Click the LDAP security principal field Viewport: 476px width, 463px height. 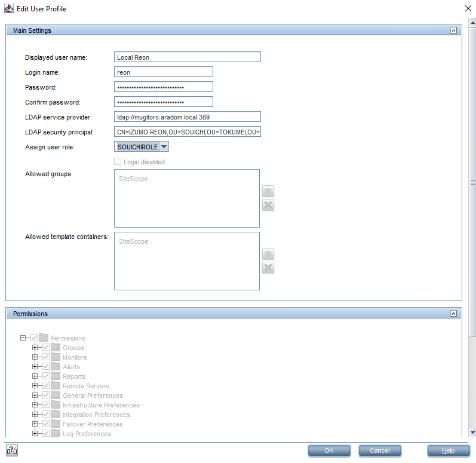tap(188, 132)
